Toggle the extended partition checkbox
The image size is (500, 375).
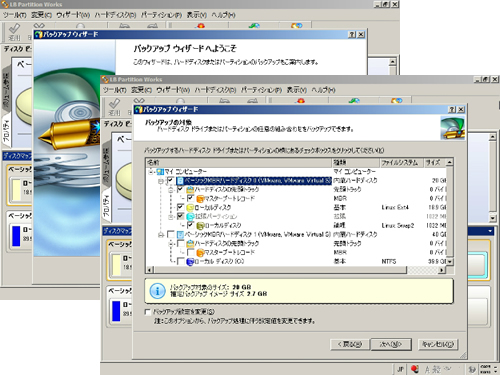point(180,217)
